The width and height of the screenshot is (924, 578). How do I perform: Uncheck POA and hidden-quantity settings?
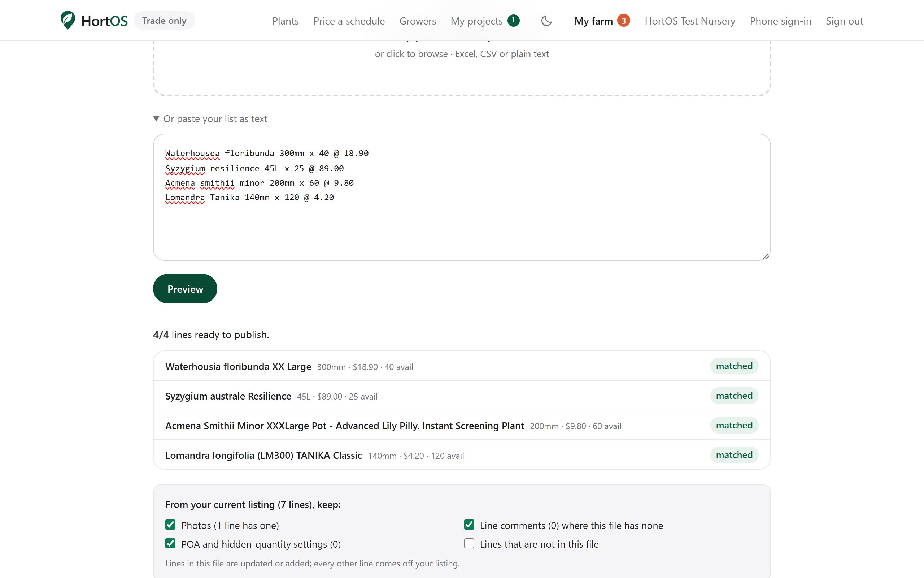pos(170,543)
